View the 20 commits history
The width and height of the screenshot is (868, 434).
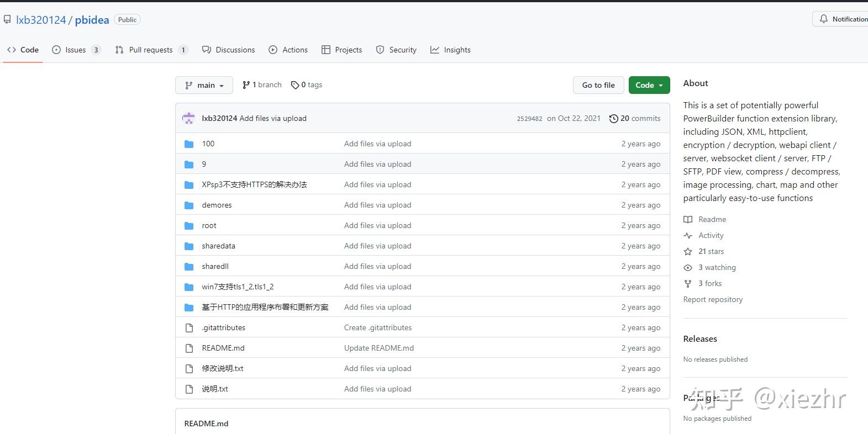click(635, 118)
